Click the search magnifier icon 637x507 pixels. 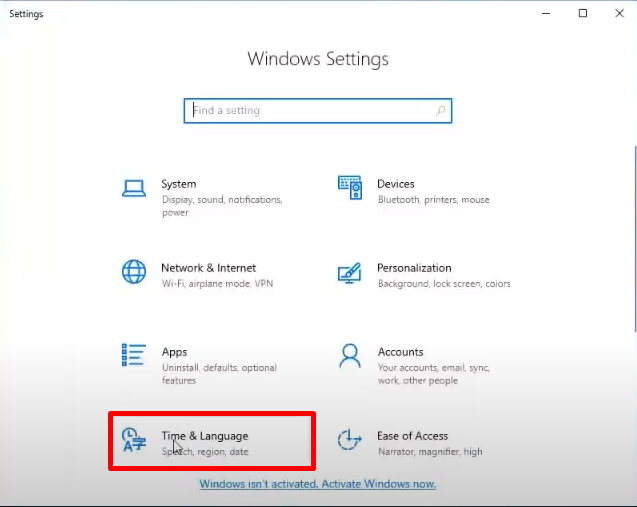[x=440, y=110]
